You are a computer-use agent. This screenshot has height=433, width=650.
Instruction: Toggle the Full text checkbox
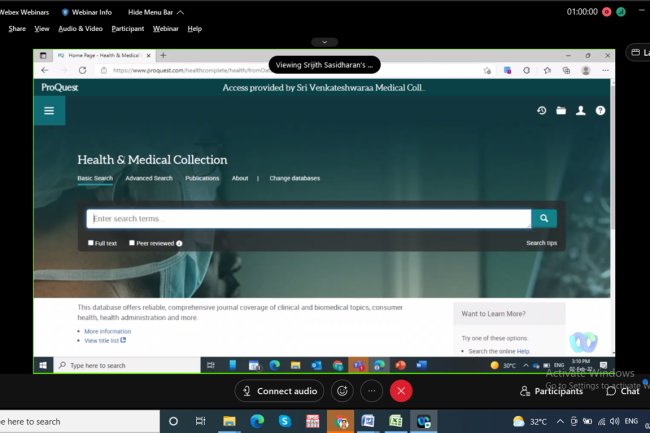[x=90, y=243]
